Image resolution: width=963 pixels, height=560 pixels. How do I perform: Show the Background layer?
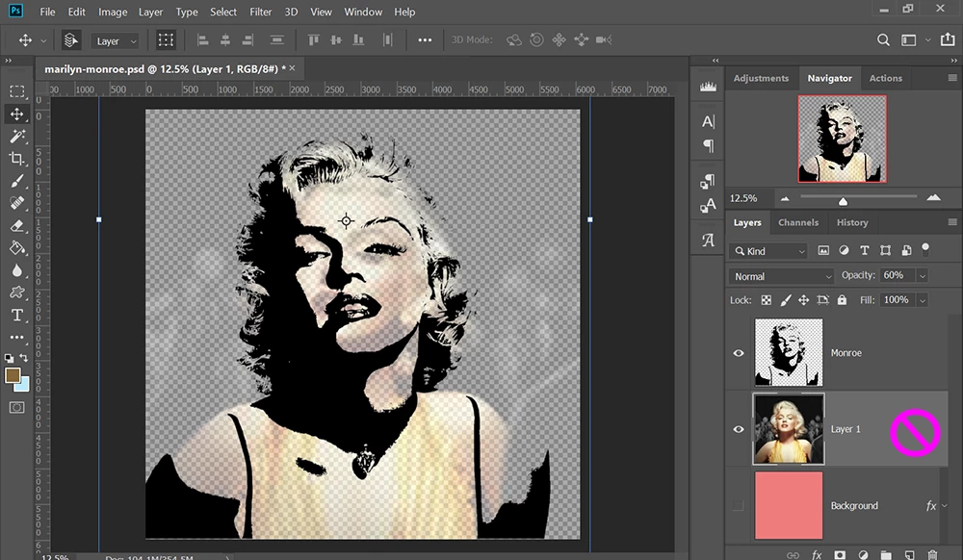click(x=739, y=506)
